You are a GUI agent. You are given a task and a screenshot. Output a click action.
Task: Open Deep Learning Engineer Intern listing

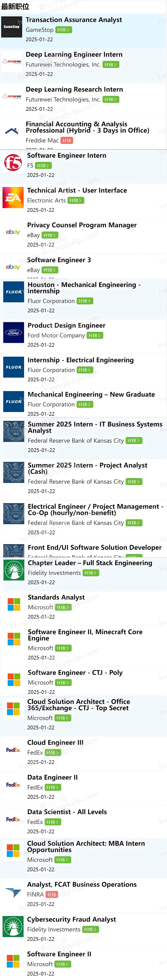(74, 54)
